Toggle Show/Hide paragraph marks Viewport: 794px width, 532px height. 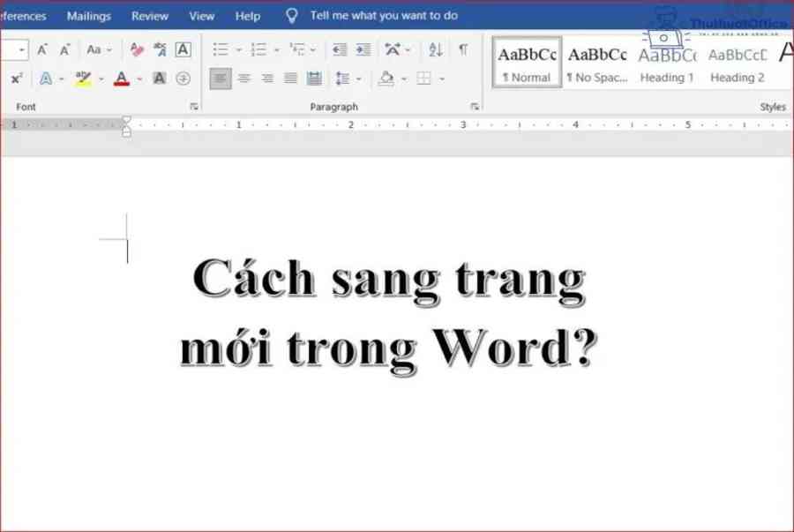pos(463,49)
